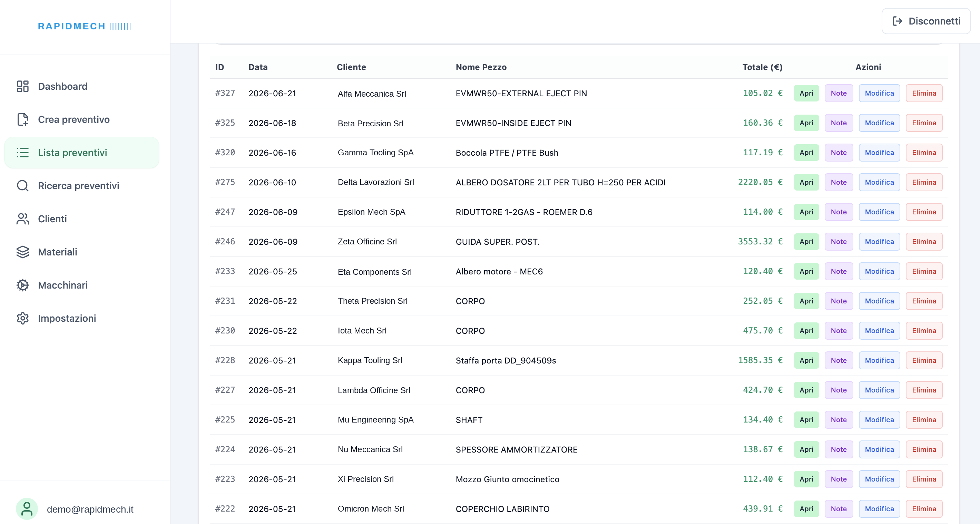Screen dimensions: 980x524
Task: Open Note for quote #320
Action: click(x=839, y=153)
